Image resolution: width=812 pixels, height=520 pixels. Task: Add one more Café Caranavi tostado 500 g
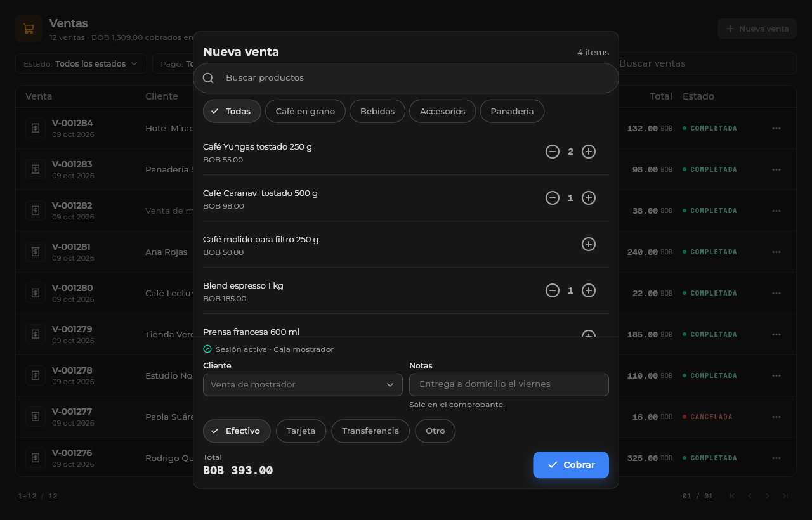tap(589, 198)
